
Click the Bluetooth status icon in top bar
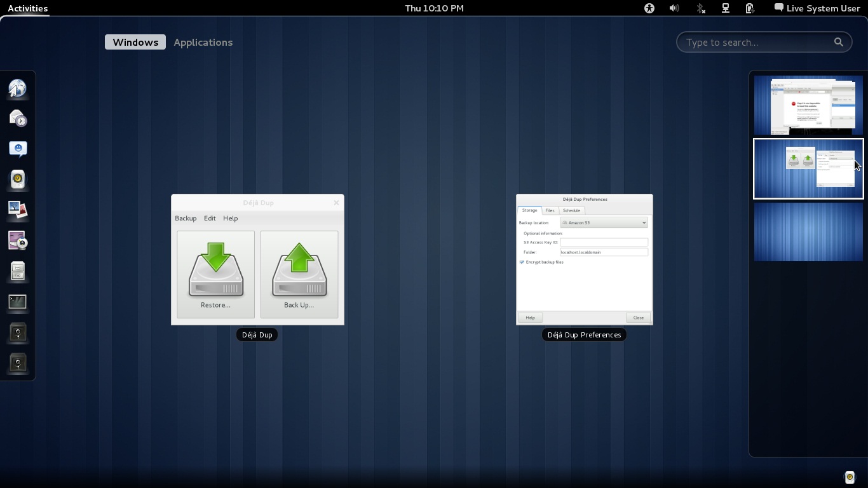pyautogui.click(x=700, y=8)
